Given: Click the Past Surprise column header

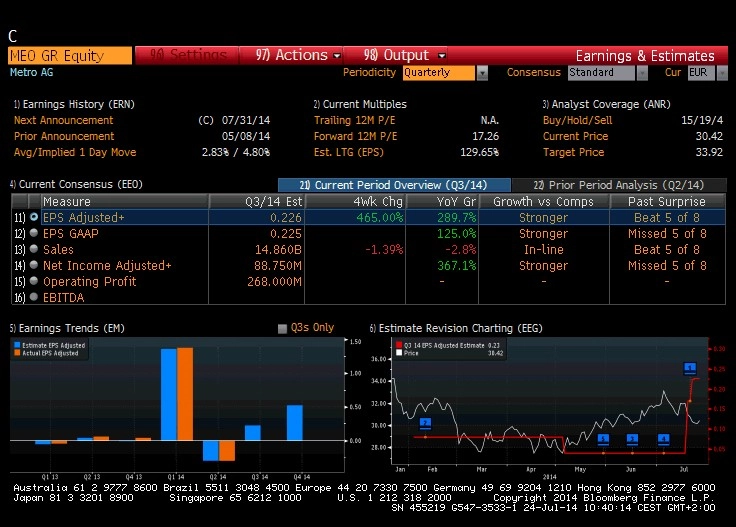Looking at the screenshot, I should [x=667, y=201].
